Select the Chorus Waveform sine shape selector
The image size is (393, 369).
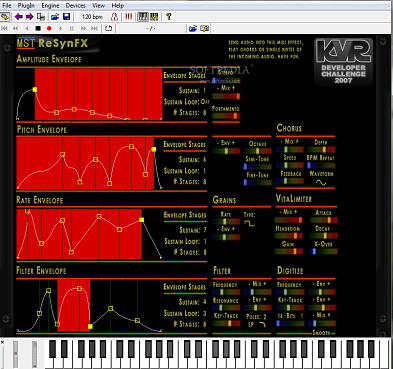click(x=321, y=183)
